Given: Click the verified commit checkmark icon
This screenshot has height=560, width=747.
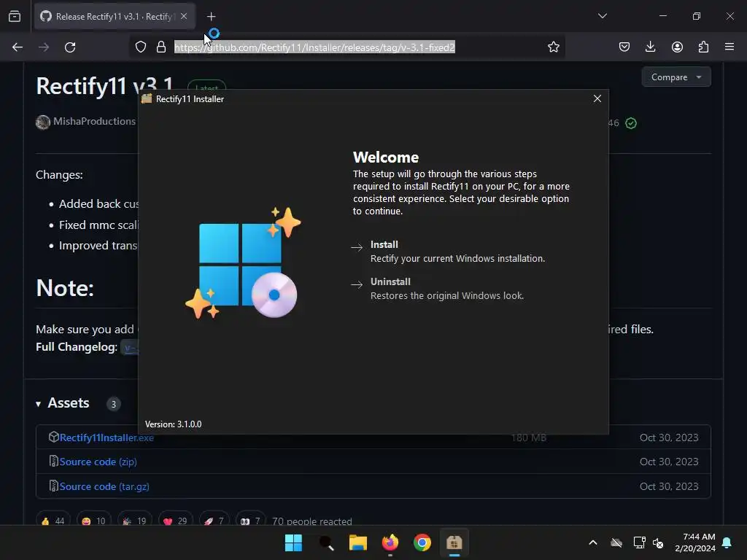Looking at the screenshot, I should (631, 123).
